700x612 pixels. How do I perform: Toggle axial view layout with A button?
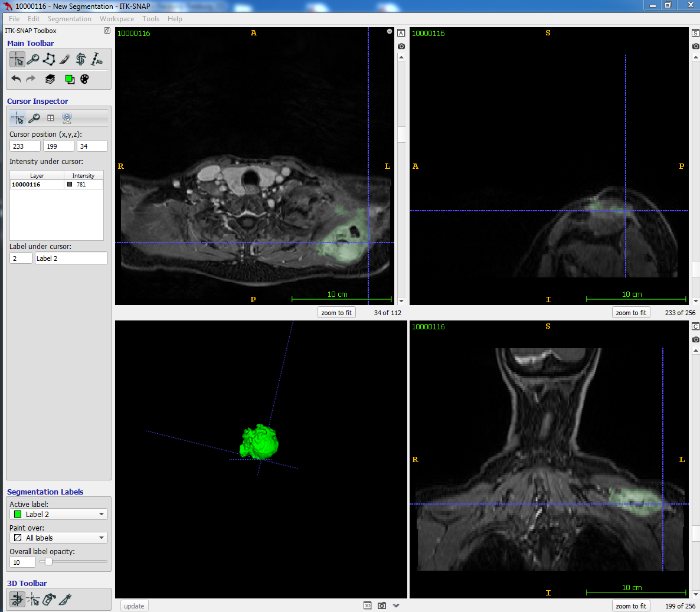click(x=401, y=34)
